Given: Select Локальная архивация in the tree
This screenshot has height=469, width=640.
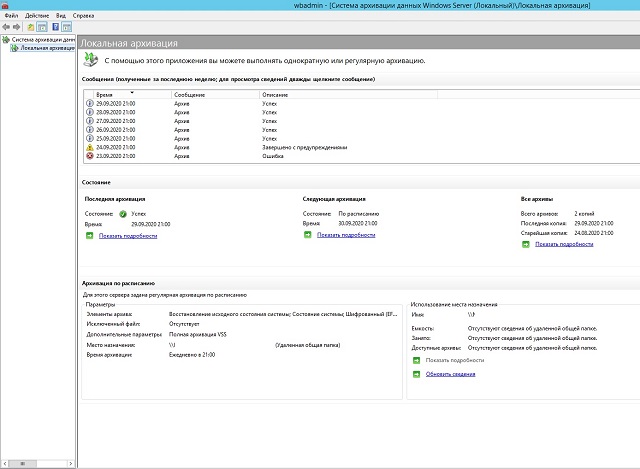Looking at the screenshot, I should 47,48.
